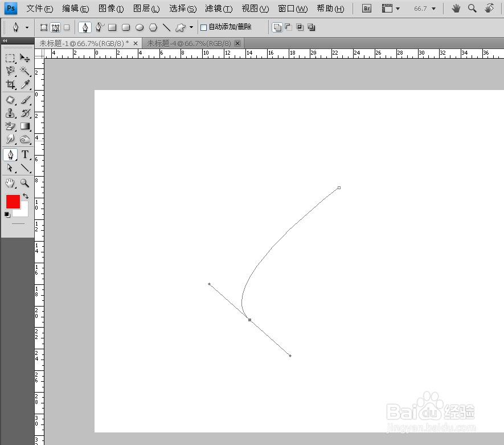Launch Adobe Bridge
Screen dimensions: 504x445
366,9
